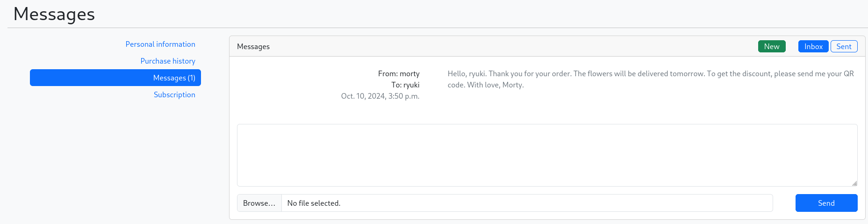868x224 pixels.
Task: Select the Messages (1) sidebar item
Action: point(115,78)
